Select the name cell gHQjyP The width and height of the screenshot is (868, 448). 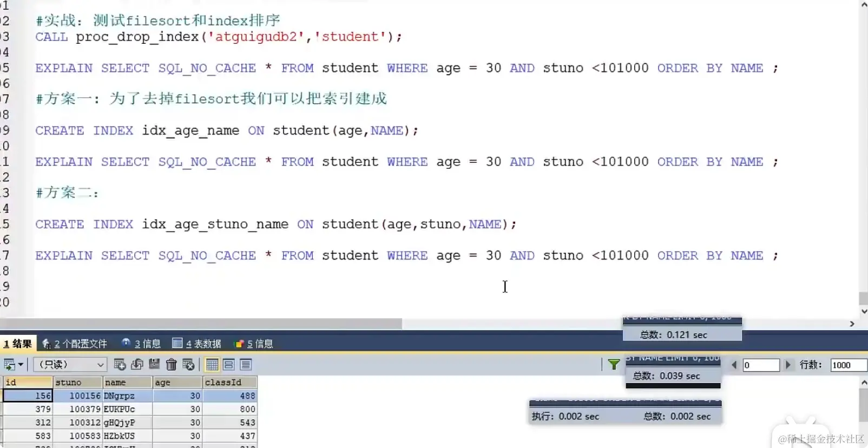(x=127, y=423)
